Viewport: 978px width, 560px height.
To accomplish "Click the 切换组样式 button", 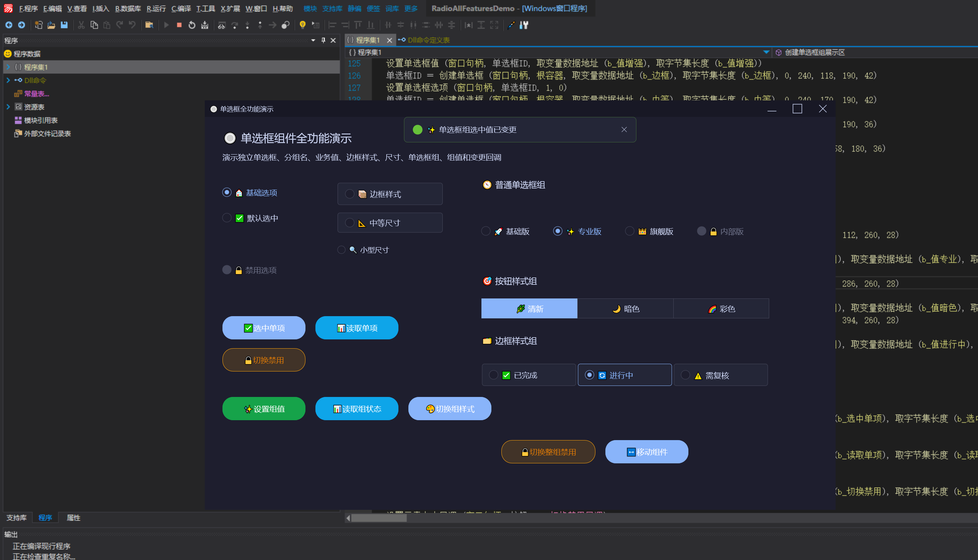I will [x=450, y=408].
